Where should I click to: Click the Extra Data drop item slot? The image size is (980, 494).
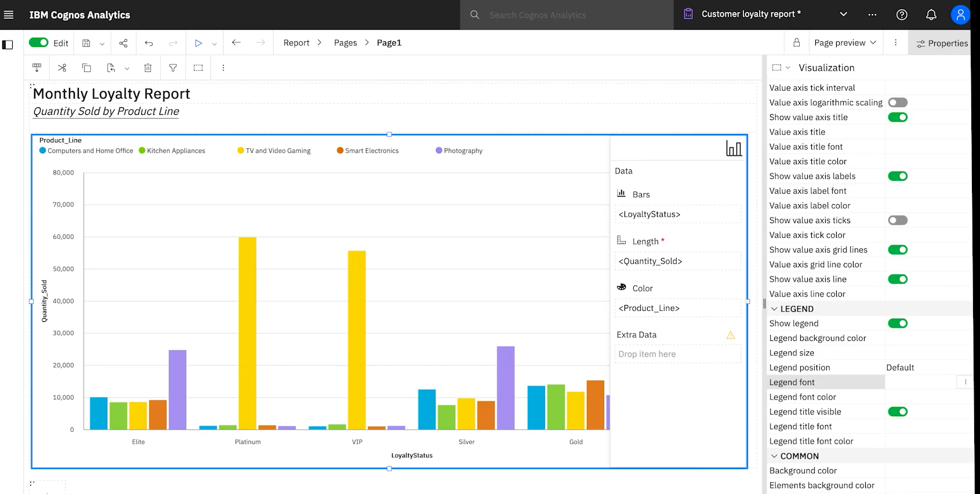point(678,354)
